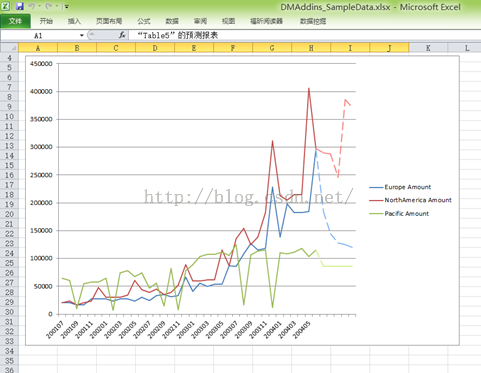Click the formula bar text field
This screenshot has width=481, height=373.
point(303,35)
